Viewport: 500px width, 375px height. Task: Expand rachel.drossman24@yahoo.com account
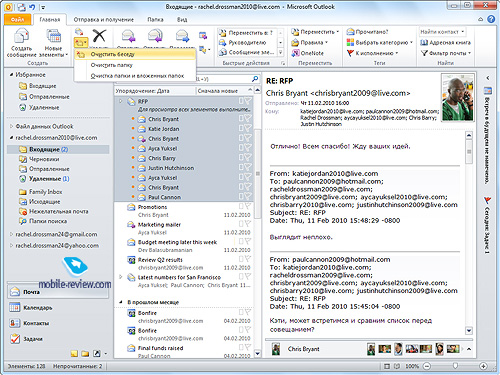click(11, 245)
